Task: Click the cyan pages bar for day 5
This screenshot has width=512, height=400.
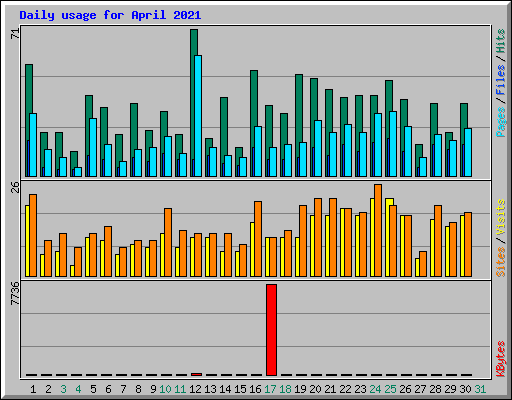Action: [93, 147]
